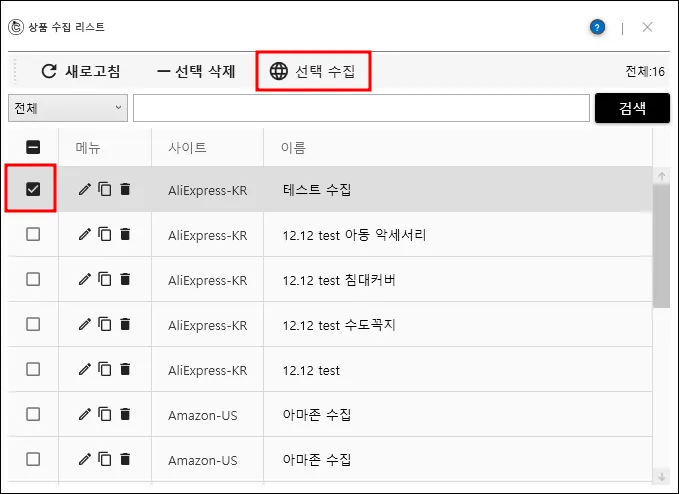The image size is (679, 494).
Task: Click the trash icon for 12.12 test 수도꼭지
Action: (x=125, y=324)
